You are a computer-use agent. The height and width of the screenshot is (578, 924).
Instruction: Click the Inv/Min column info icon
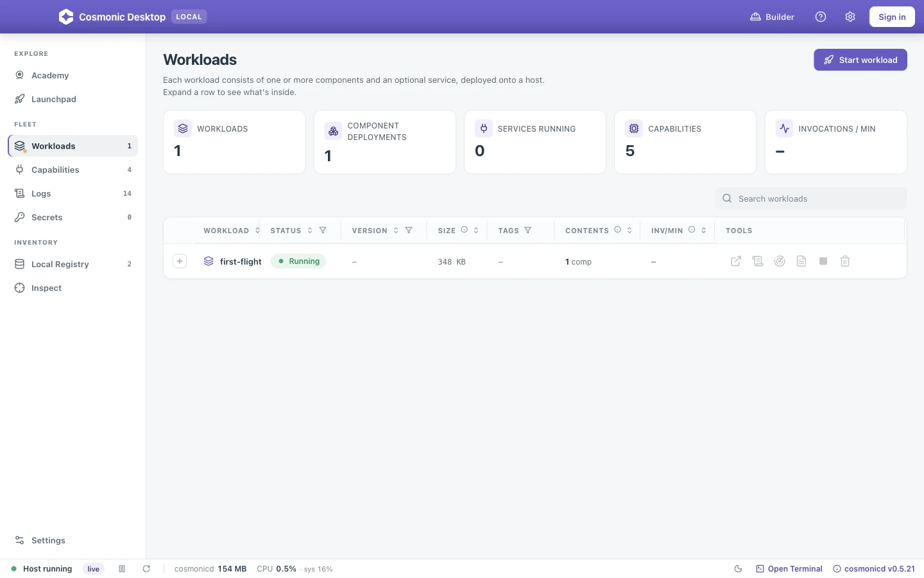click(x=692, y=230)
